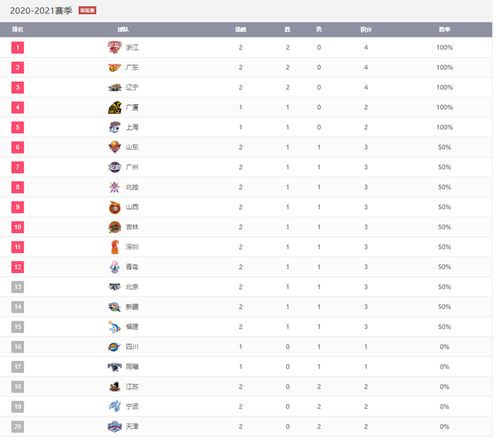Image resolution: width=499 pixels, height=443 pixels.
Task: Click the Liaoning (辽宁) team logo
Action: [x=115, y=88]
